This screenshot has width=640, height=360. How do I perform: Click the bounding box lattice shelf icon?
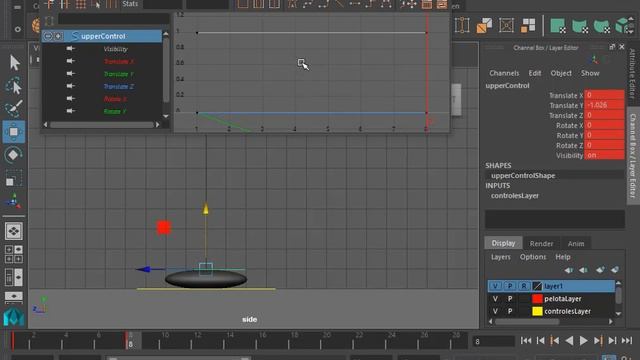(x=462, y=26)
